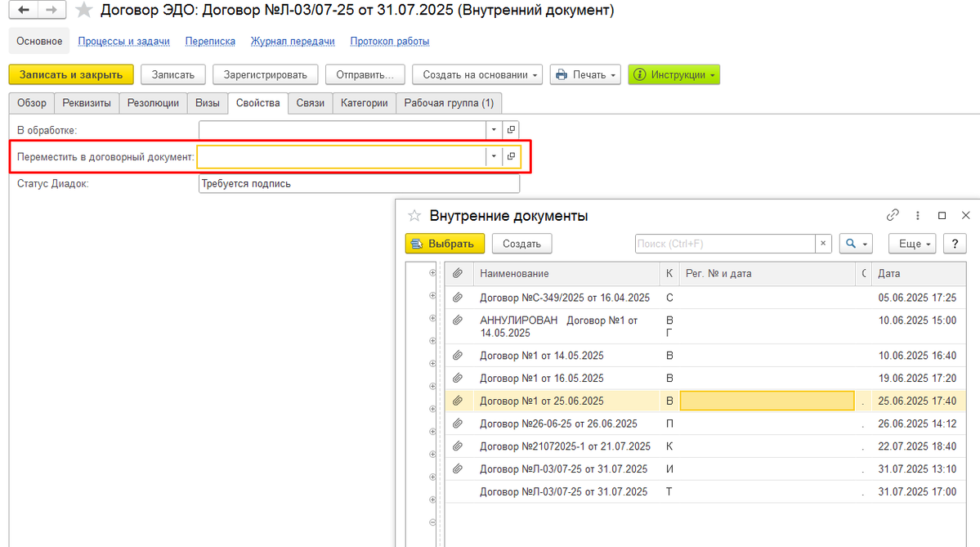The width and height of the screenshot is (980, 547).
Task: Open the Основное section
Action: [x=39, y=41]
